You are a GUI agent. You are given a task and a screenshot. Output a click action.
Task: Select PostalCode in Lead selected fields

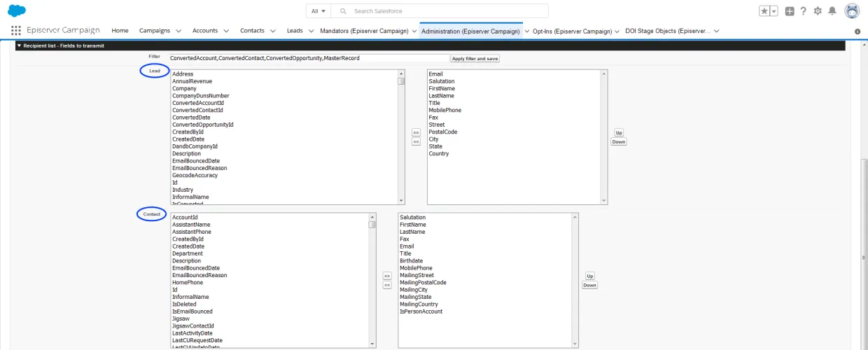click(x=443, y=132)
